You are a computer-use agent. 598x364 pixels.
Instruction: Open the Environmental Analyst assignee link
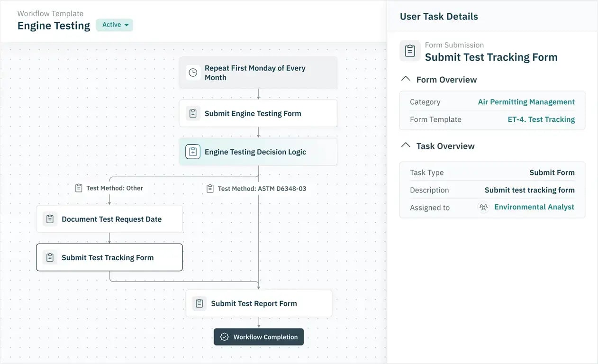534,207
